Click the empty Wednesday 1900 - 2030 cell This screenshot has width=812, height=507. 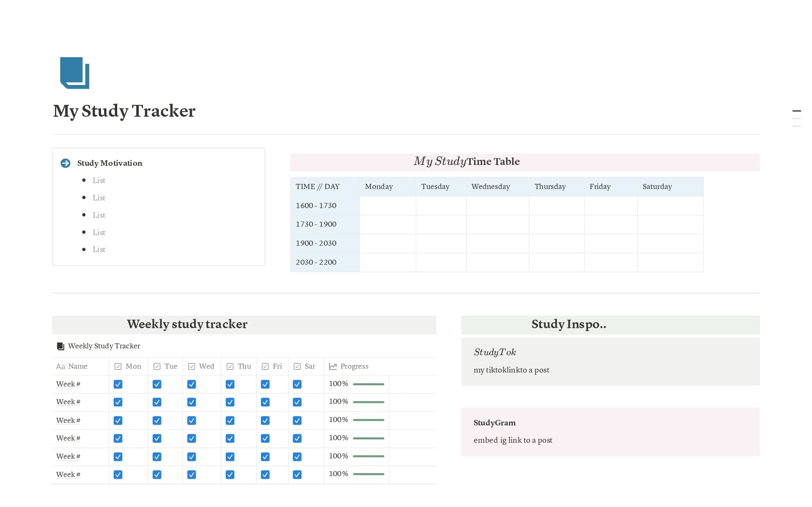click(498, 244)
